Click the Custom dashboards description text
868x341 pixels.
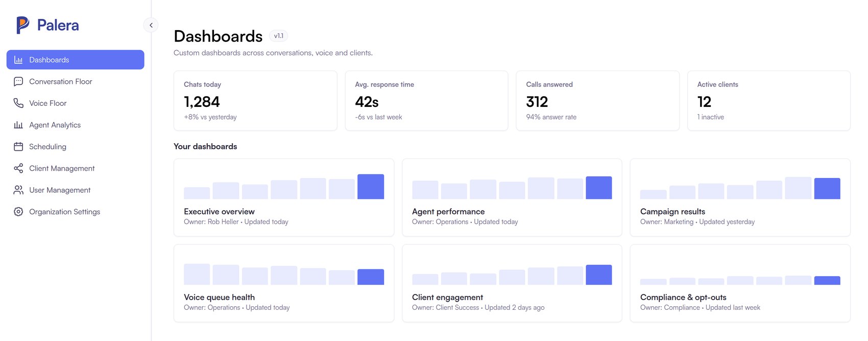[x=273, y=53]
